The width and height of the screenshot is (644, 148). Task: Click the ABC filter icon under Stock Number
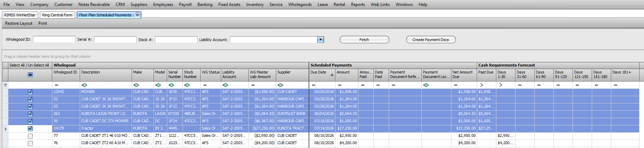(x=187, y=85)
